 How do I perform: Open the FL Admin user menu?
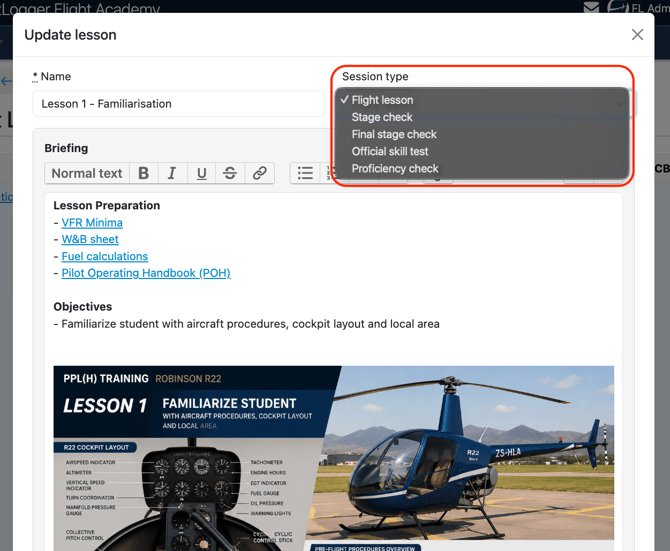pos(640,7)
